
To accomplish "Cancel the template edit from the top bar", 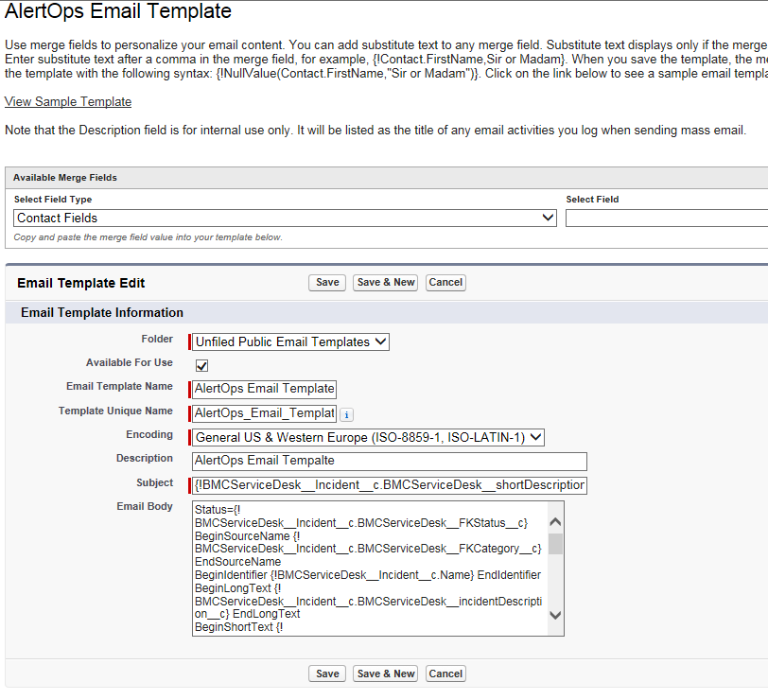I will 445,282.
